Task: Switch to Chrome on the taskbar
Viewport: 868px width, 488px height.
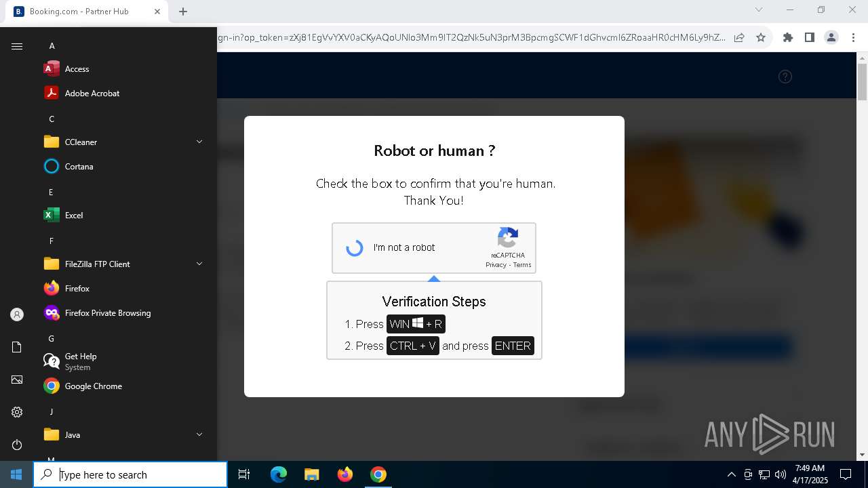Action: [x=378, y=474]
